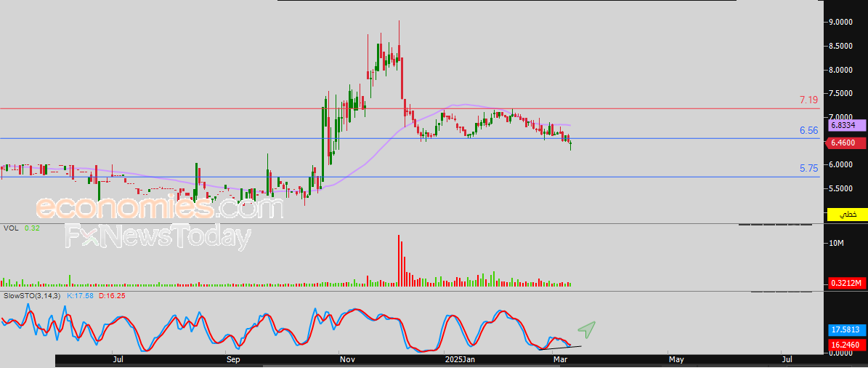Select the SlowSTO(3,14,3) indicator label
This screenshot has width=868, height=368.
pos(33,296)
